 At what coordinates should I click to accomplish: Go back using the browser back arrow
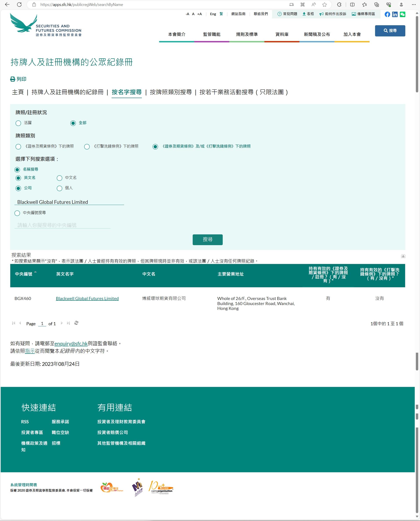[7, 4]
